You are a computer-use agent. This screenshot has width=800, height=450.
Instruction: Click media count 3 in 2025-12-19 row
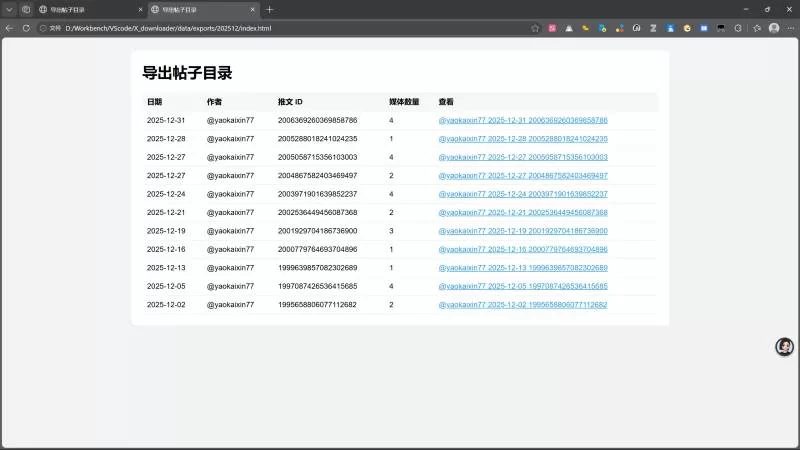tap(391, 231)
